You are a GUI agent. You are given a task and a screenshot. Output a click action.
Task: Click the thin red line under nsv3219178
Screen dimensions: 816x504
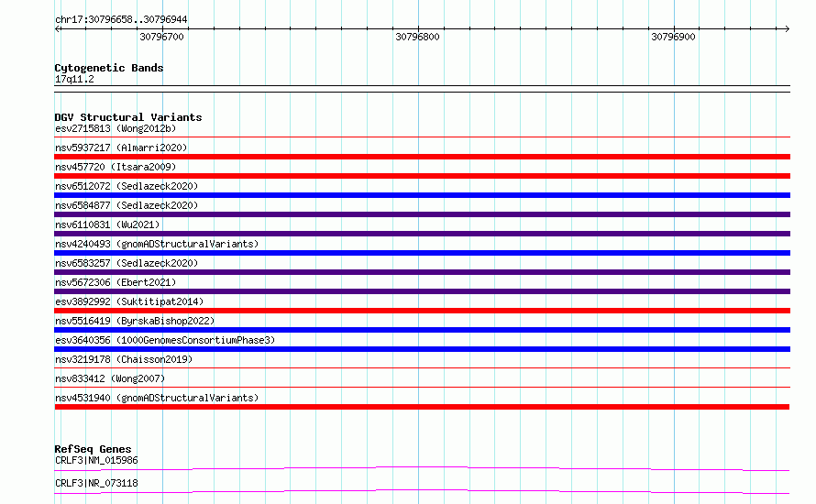pyautogui.click(x=422, y=368)
